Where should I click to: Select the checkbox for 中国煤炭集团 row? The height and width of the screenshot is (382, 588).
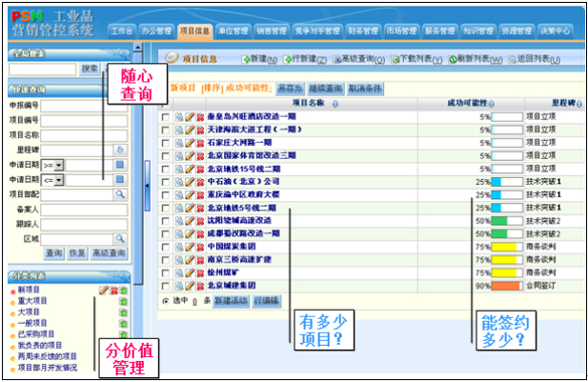tap(167, 246)
